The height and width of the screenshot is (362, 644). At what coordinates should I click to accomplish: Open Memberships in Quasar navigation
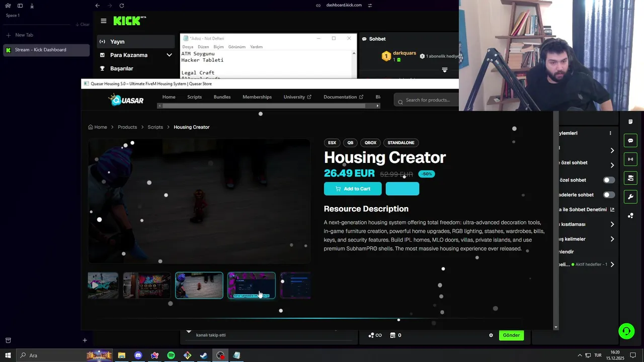pos(257,97)
